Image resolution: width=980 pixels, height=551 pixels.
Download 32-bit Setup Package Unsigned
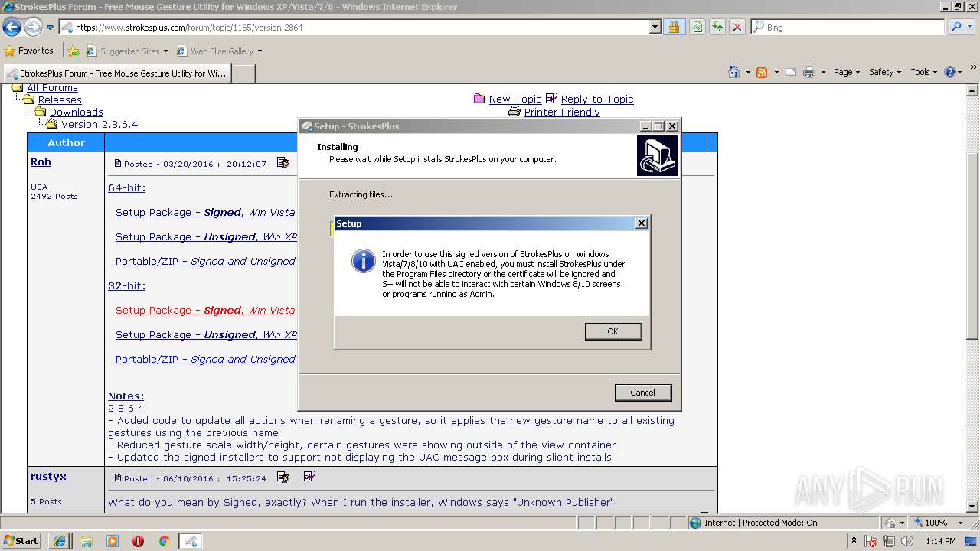(206, 334)
